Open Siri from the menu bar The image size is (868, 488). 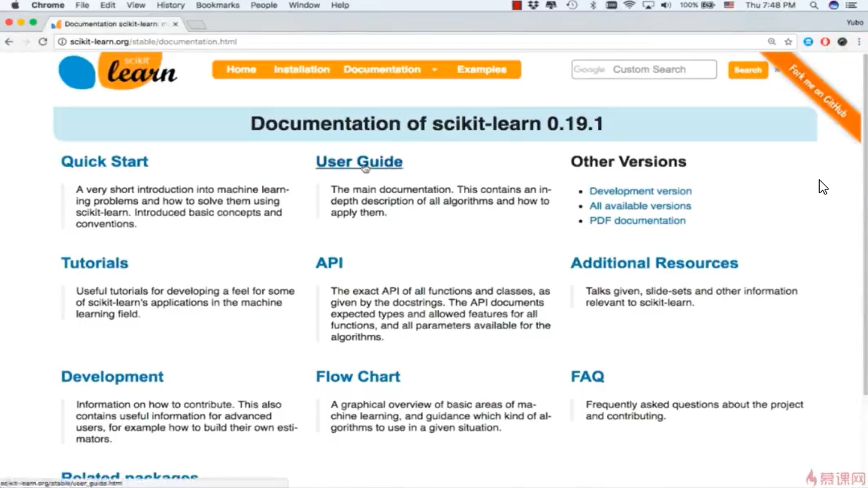834,5
